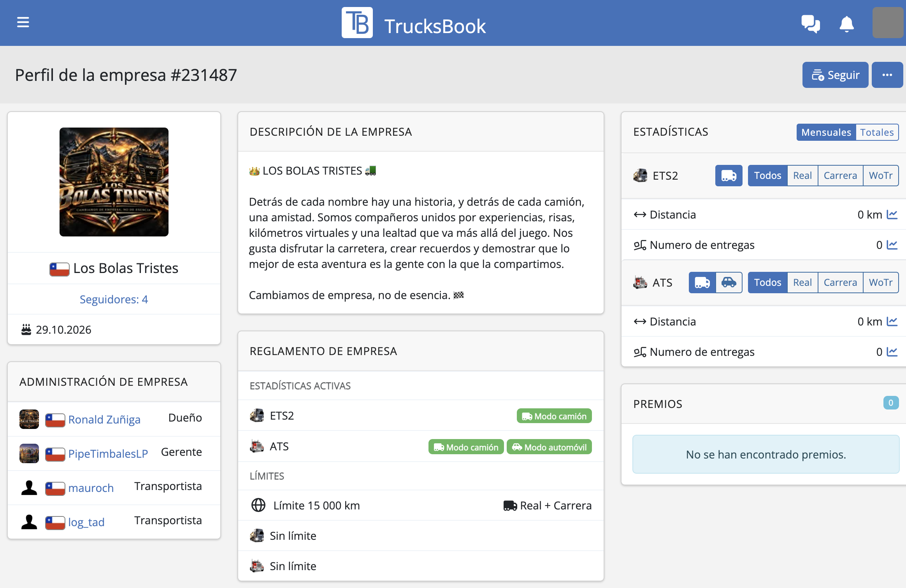The height and width of the screenshot is (588, 906).
Task: Click the ETS2 Modo camión badge
Action: 554,416
